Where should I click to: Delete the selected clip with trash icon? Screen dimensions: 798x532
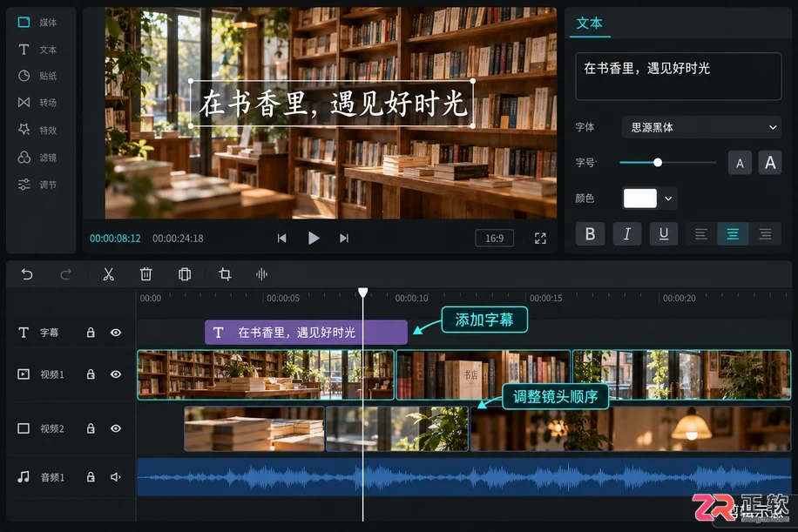146,274
